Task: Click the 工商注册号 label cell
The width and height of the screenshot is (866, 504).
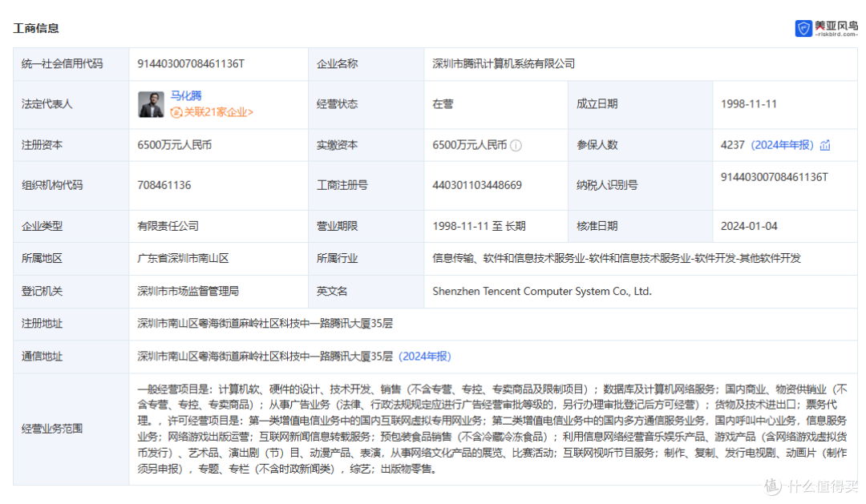Action: (x=366, y=185)
